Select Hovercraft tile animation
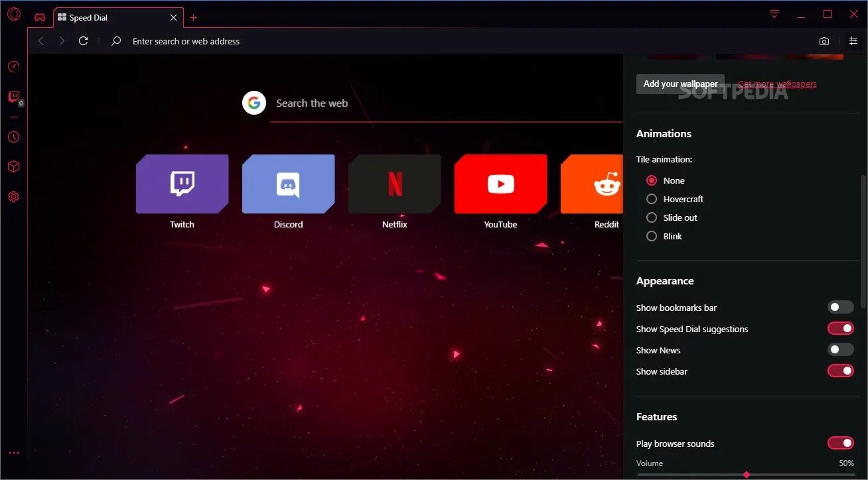Image resolution: width=868 pixels, height=480 pixels. (x=652, y=199)
